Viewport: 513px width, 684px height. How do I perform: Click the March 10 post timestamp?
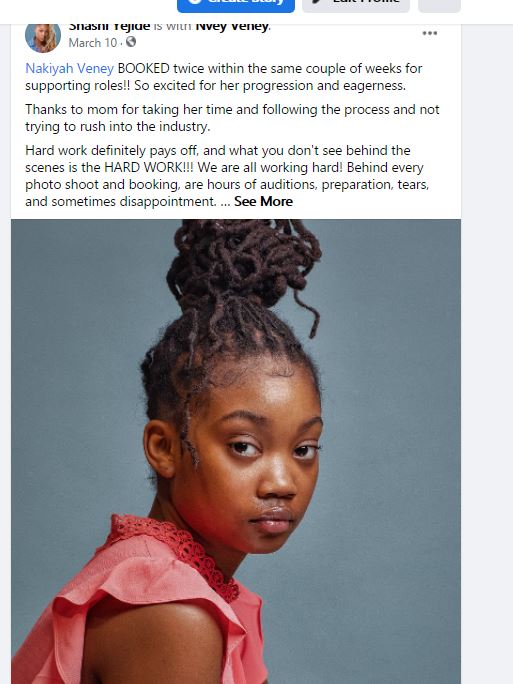click(92, 43)
